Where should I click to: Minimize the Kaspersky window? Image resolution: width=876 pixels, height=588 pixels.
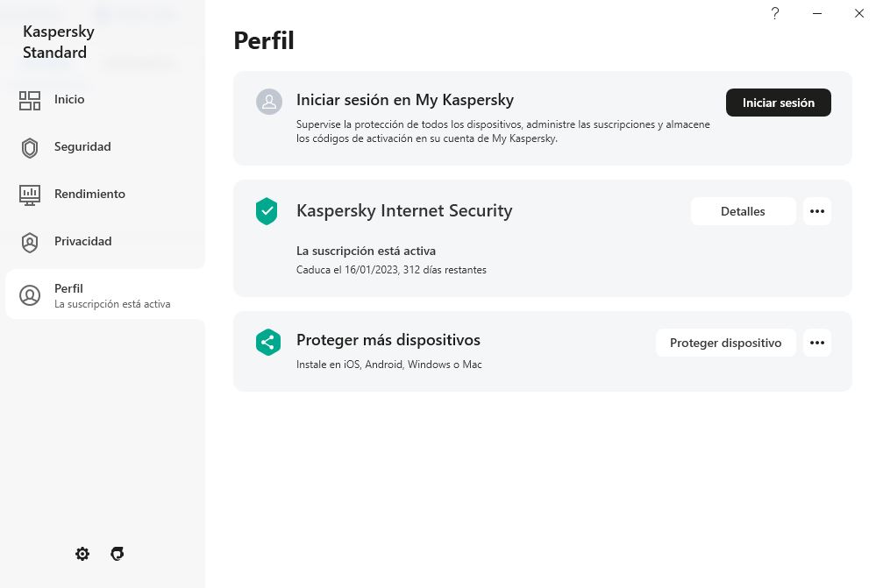tap(817, 13)
